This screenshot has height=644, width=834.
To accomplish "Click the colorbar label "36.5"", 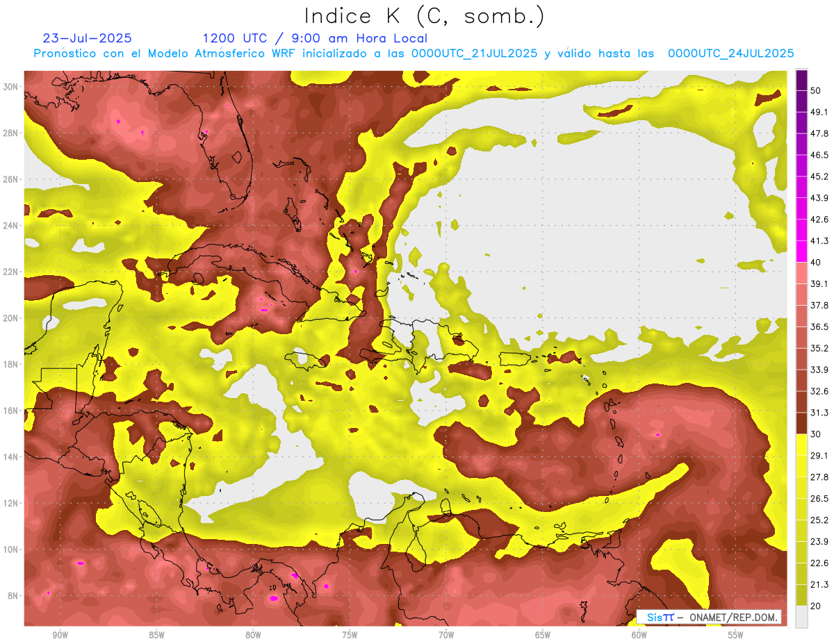I will click(819, 327).
